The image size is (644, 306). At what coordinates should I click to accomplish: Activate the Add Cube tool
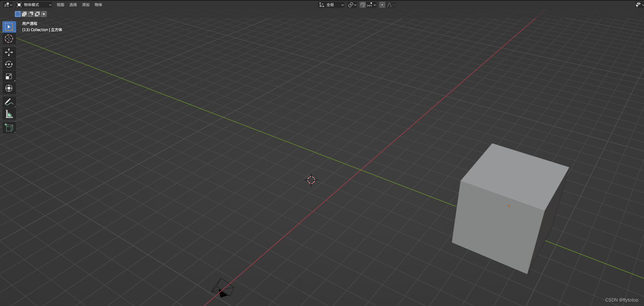point(9,128)
